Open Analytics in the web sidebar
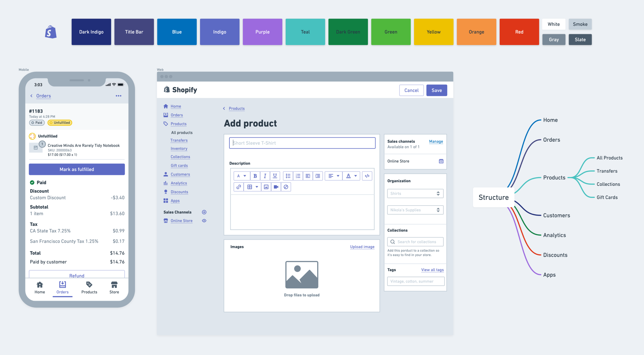The image size is (644, 355). 179,183
